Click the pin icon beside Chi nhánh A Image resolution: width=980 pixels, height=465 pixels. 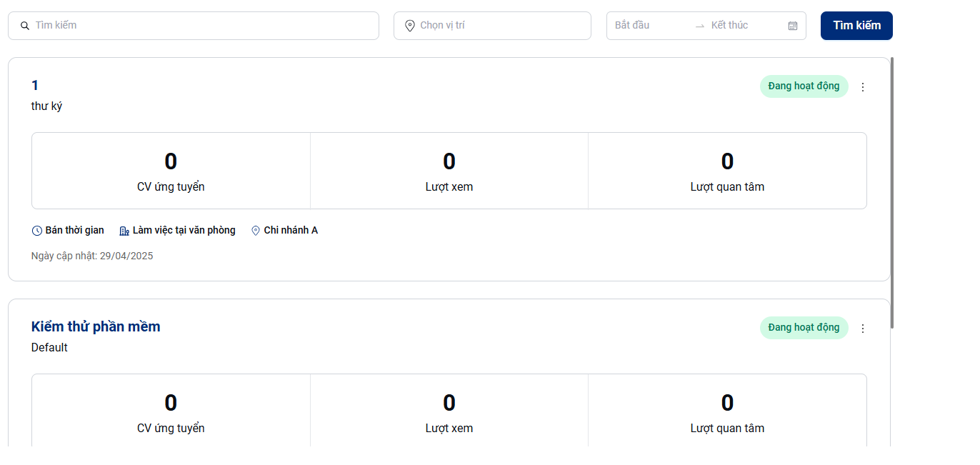click(256, 231)
